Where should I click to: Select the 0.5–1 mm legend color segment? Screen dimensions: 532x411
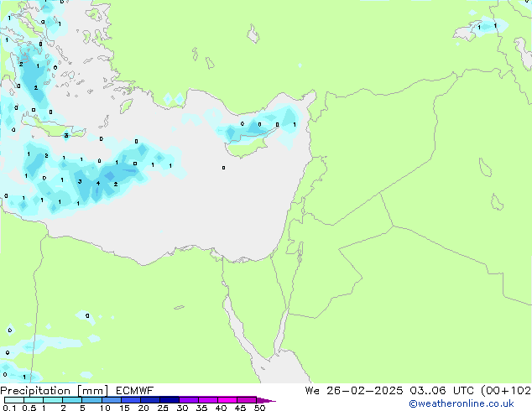[x=34, y=400]
